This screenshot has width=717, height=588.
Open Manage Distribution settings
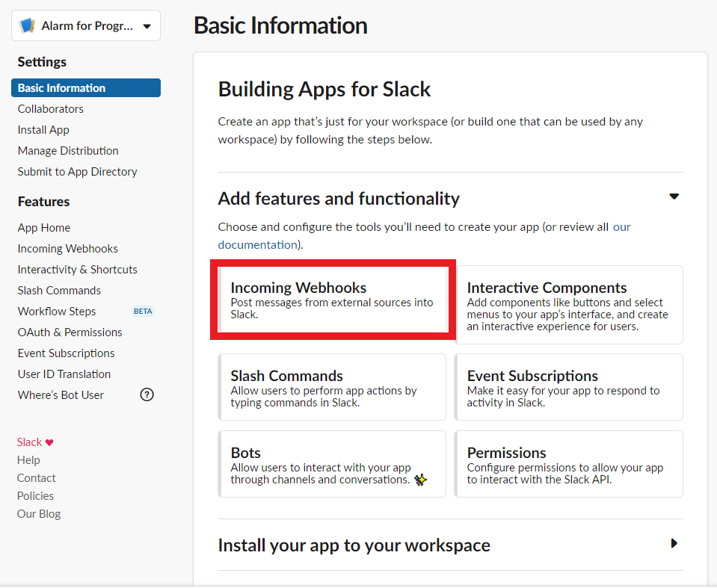[68, 151]
